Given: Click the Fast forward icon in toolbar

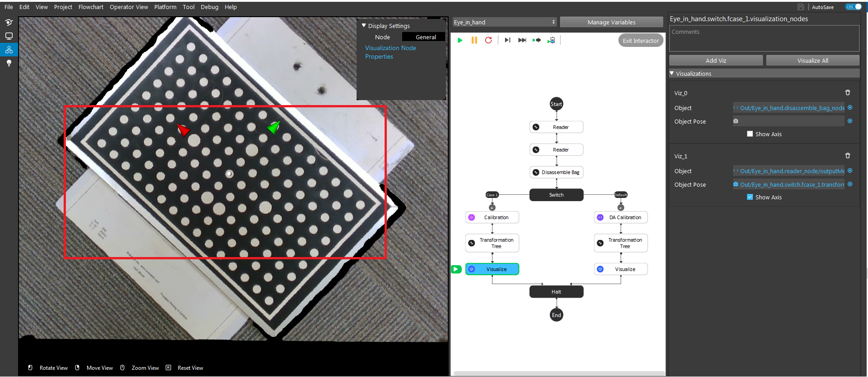Looking at the screenshot, I should point(522,40).
